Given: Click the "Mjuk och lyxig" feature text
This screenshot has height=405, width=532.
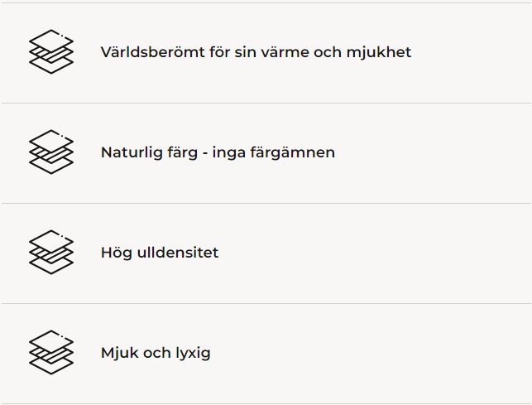Looking at the screenshot, I should pyautogui.click(x=156, y=353).
